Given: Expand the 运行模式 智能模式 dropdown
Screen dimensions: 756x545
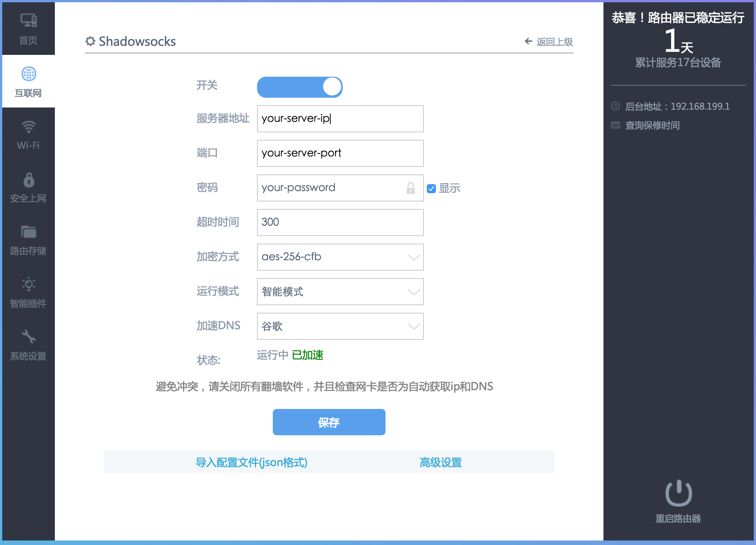Looking at the screenshot, I should (x=340, y=292).
